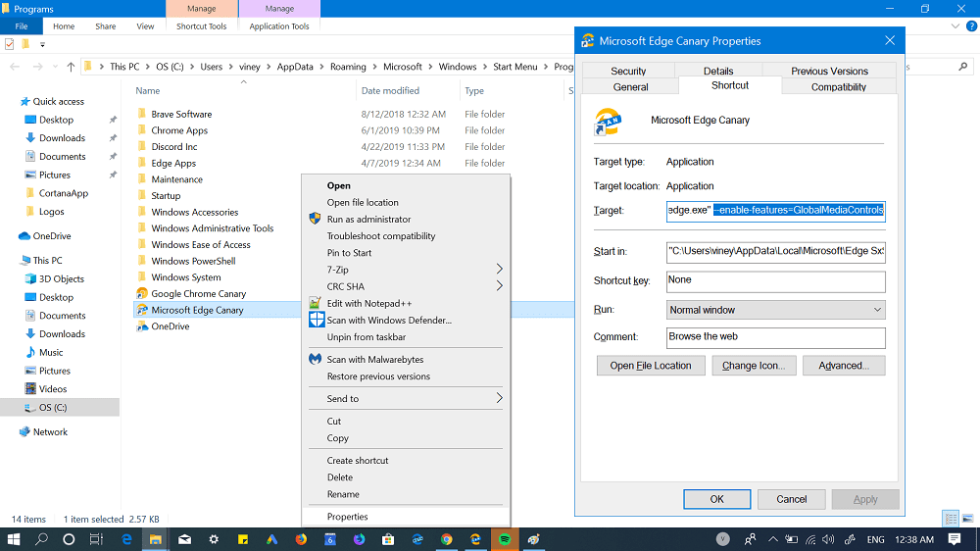The width and height of the screenshot is (980, 551).
Task: Click the Open File Location button
Action: 651,366
